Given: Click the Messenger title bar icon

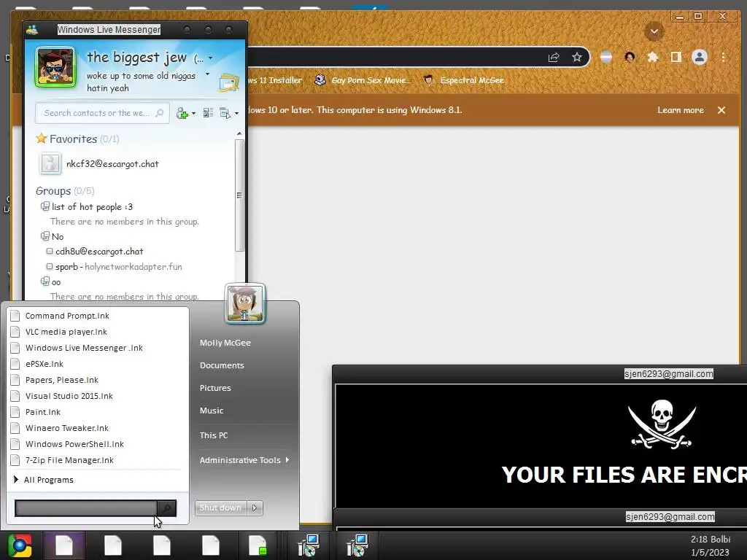Looking at the screenshot, I should point(32,30).
